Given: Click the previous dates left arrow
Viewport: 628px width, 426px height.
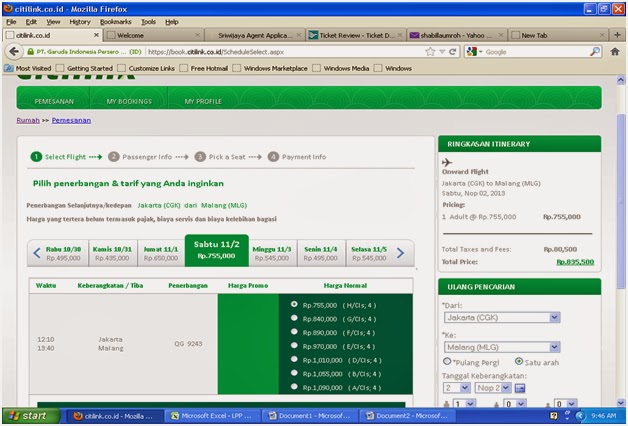Looking at the screenshot, I should pos(36,253).
